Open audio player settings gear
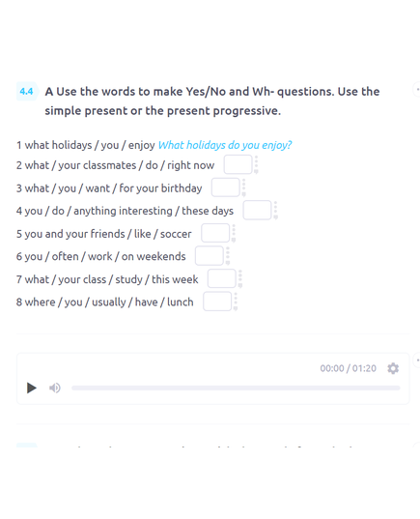420x519 pixels. 393,368
